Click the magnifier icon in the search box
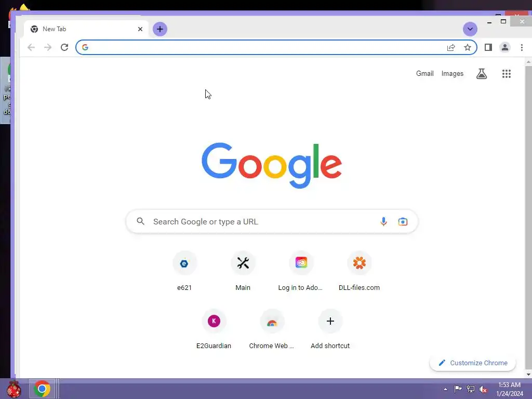Image resolution: width=532 pixels, height=399 pixels. [x=140, y=221]
